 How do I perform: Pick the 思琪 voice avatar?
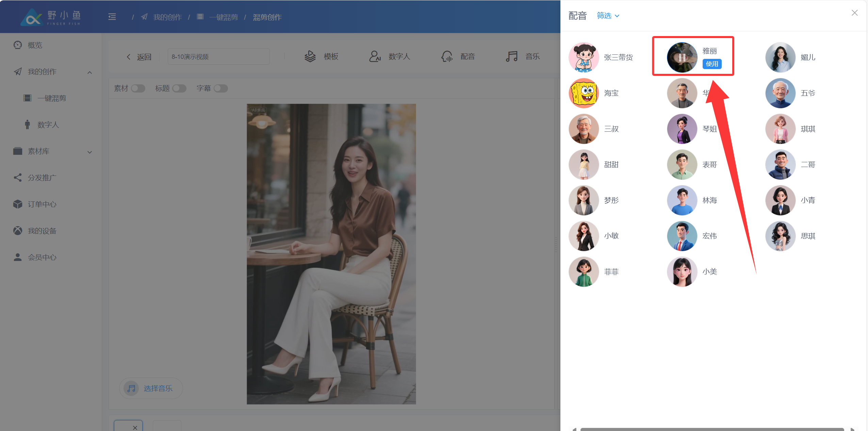(x=780, y=236)
